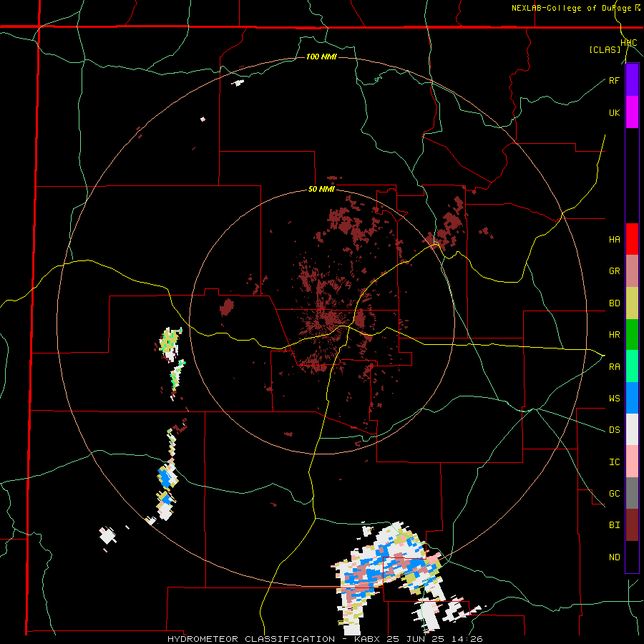Select the BD yellow legend swatch
The width and height of the screenshot is (644, 644).
[632, 303]
